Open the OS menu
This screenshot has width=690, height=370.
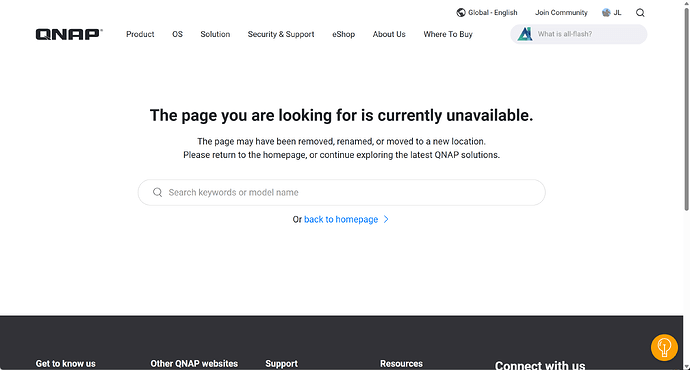click(177, 34)
